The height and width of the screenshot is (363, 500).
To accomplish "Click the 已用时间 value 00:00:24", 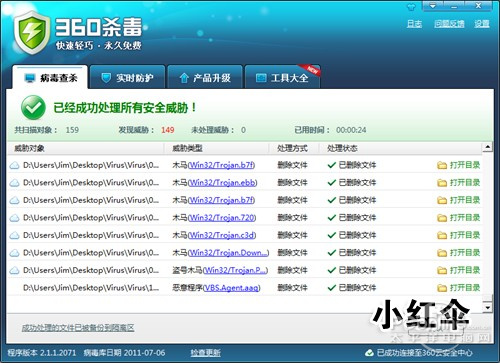I will 351,130.
